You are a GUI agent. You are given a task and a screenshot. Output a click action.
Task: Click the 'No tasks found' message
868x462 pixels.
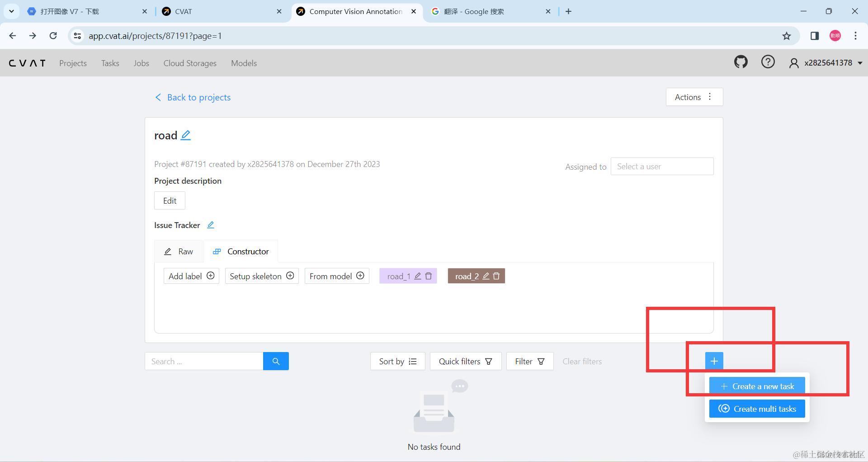tap(434, 447)
